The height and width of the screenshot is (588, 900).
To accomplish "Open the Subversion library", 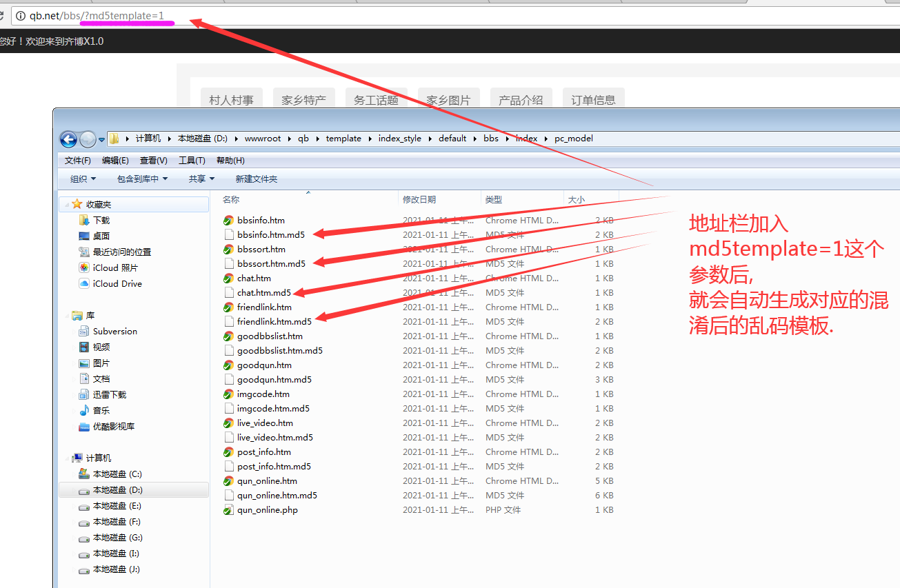I will 114,331.
